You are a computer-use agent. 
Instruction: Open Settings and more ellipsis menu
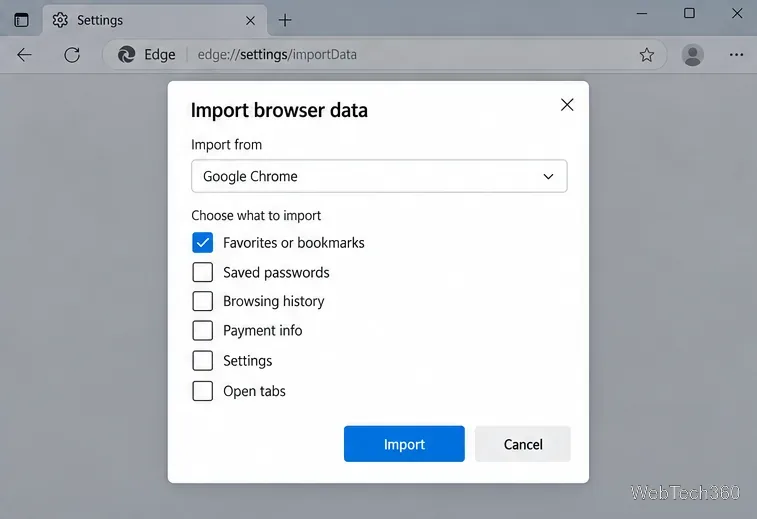[x=736, y=55]
